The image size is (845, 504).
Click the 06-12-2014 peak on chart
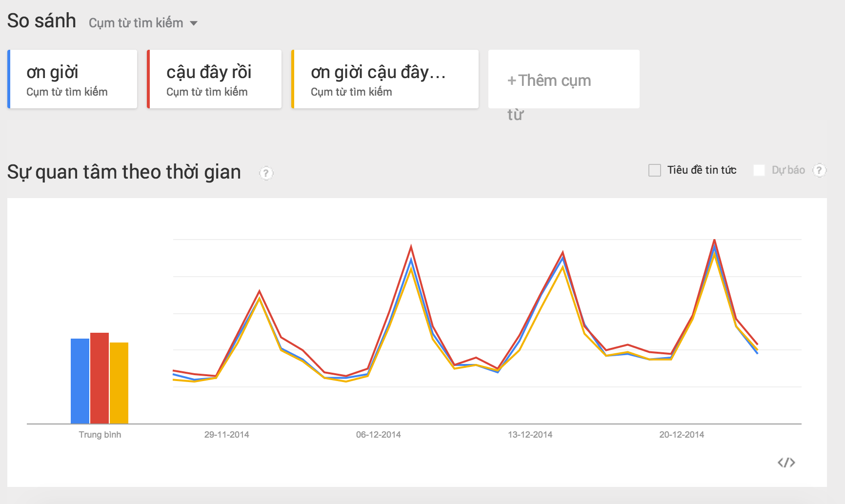(411, 247)
